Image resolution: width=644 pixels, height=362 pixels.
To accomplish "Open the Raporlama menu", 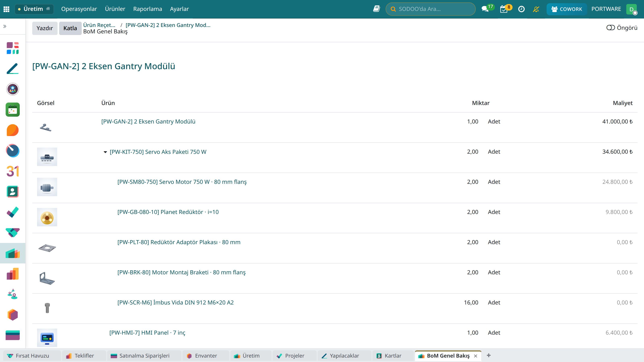I will click(x=148, y=9).
